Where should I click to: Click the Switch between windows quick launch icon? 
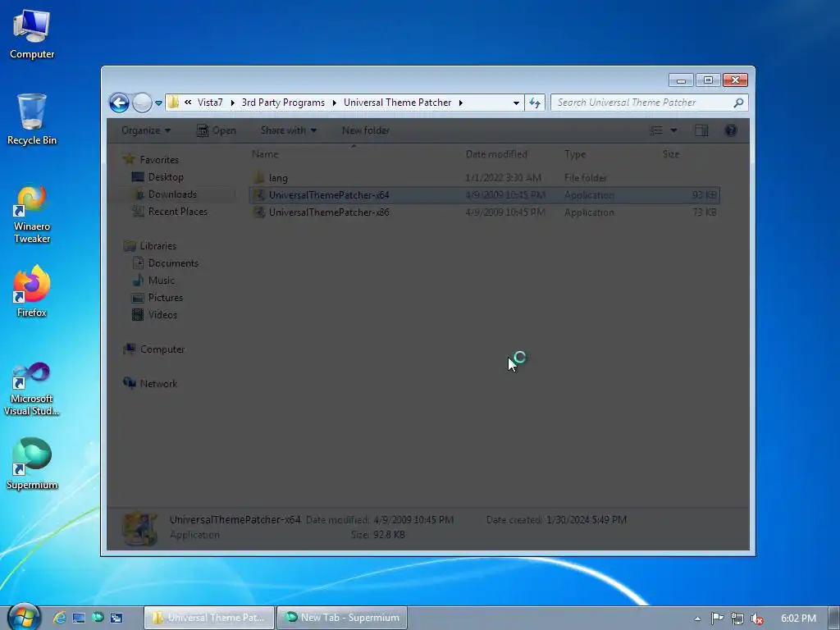point(116,618)
